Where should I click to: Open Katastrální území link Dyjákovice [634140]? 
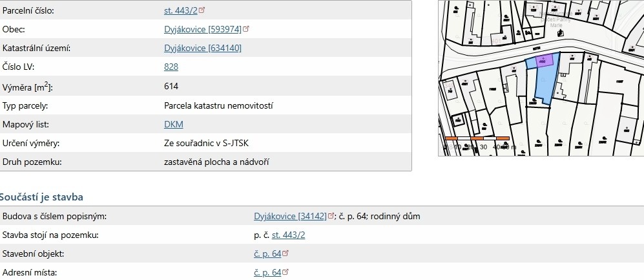tap(203, 48)
